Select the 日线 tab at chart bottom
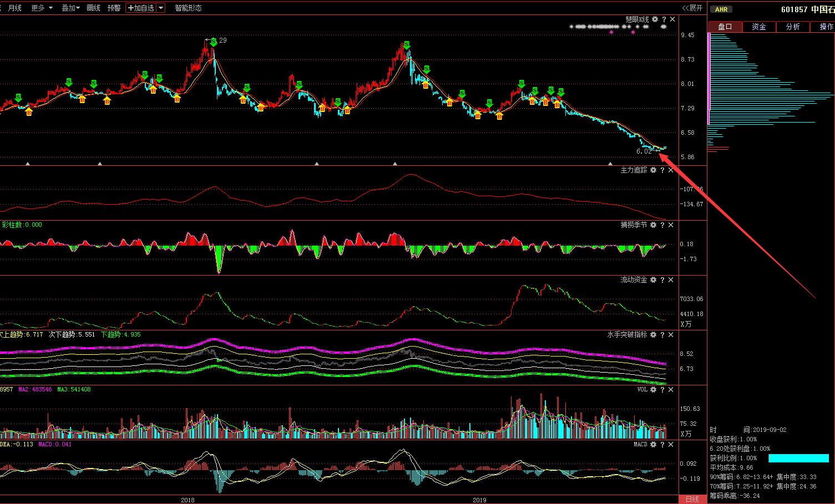835x504 pixels. click(692, 500)
